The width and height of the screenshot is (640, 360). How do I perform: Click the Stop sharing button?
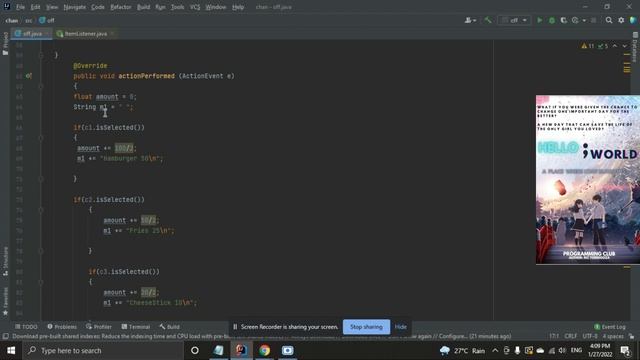pos(366,327)
